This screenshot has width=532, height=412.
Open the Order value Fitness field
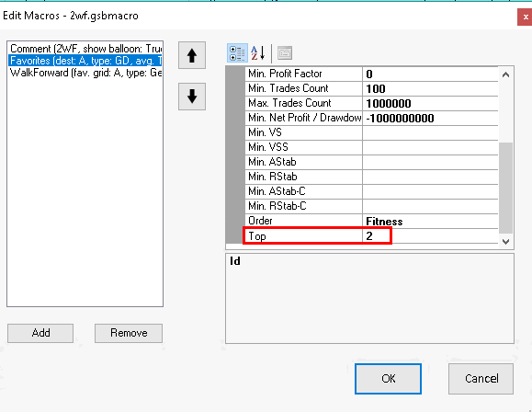(x=430, y=222)
